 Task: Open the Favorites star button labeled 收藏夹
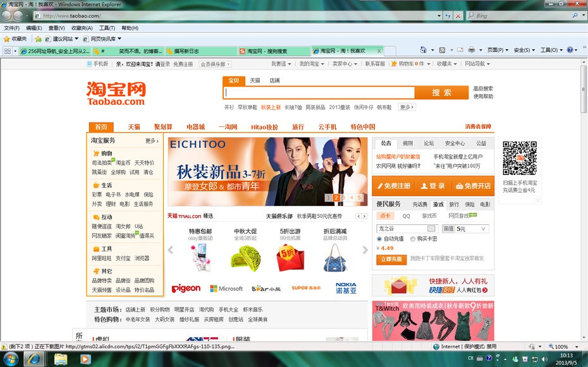[15, 39]
